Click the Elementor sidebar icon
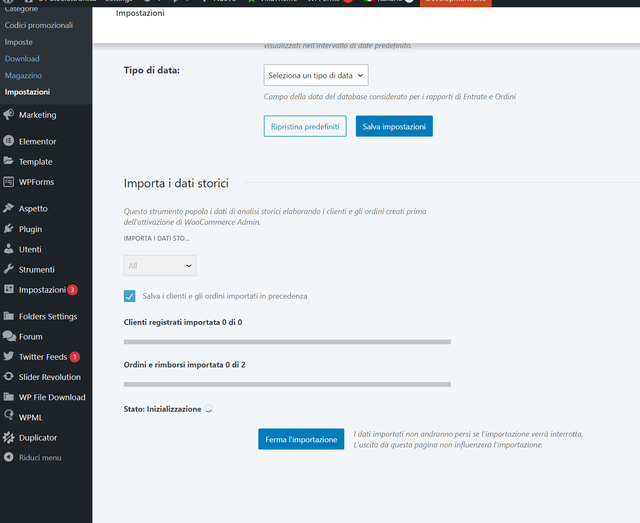640x523 pixels. pos(9,141)
